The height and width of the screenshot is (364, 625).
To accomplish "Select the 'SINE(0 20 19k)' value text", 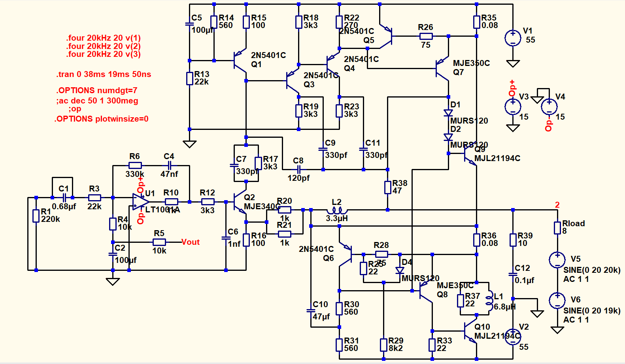I will point(592,311).
